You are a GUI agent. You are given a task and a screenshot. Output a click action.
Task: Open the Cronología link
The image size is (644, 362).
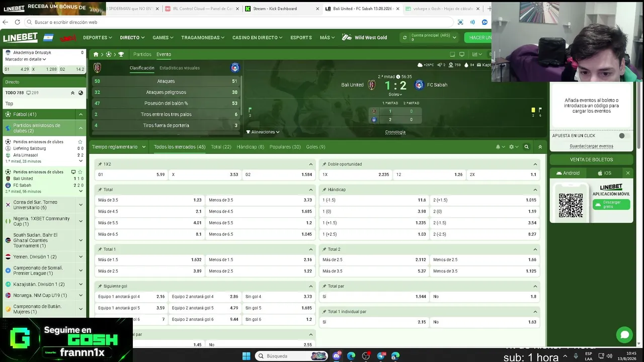pyautogui.click(x=395, y=132)
